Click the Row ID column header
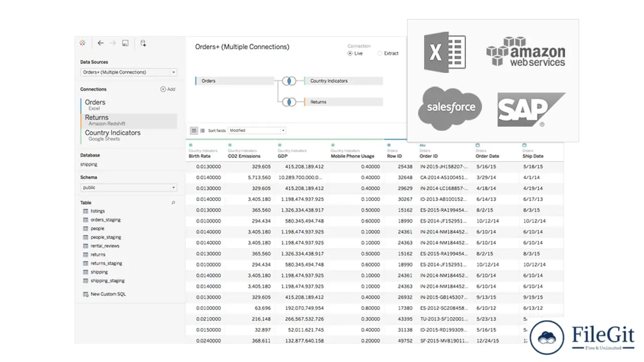Viewport: 644px width, 362px height. point(394,156)
